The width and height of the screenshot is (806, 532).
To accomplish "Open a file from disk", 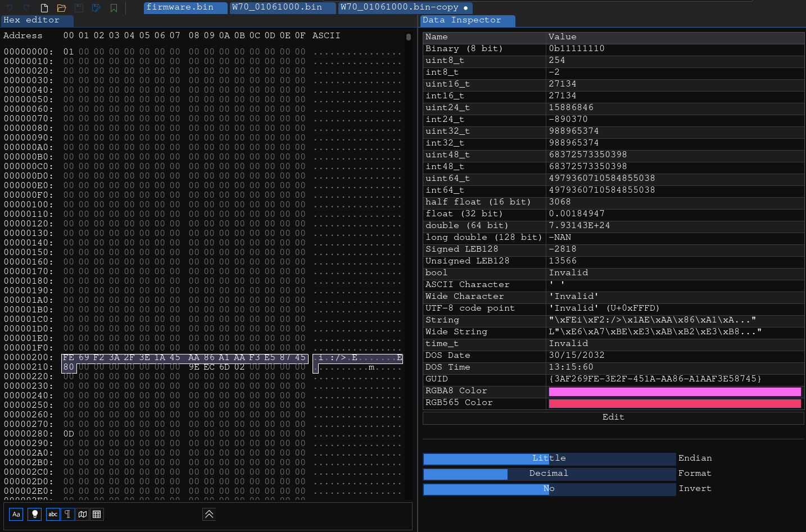I will click(x=62, y=8).
